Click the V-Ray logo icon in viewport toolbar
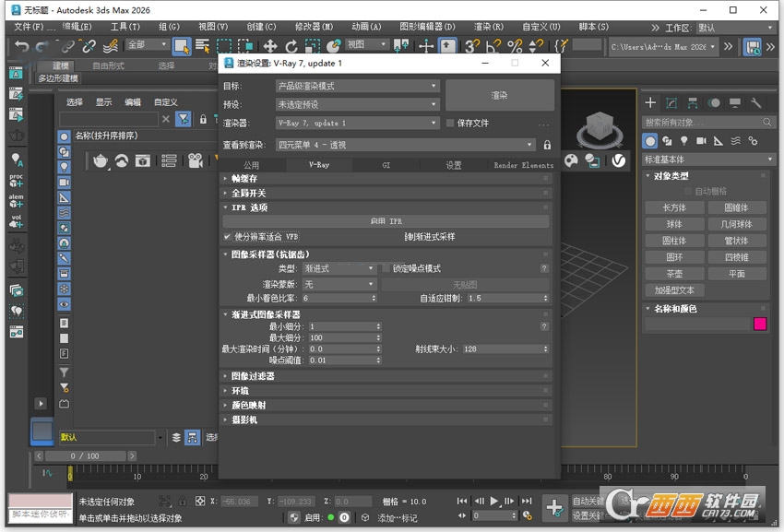The height and width of the screenshot is (532, 784). (619, 160)
